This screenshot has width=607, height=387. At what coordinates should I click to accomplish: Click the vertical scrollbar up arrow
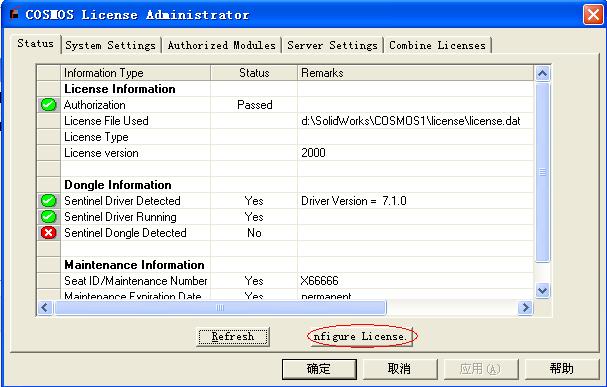[x=542, y=73]
